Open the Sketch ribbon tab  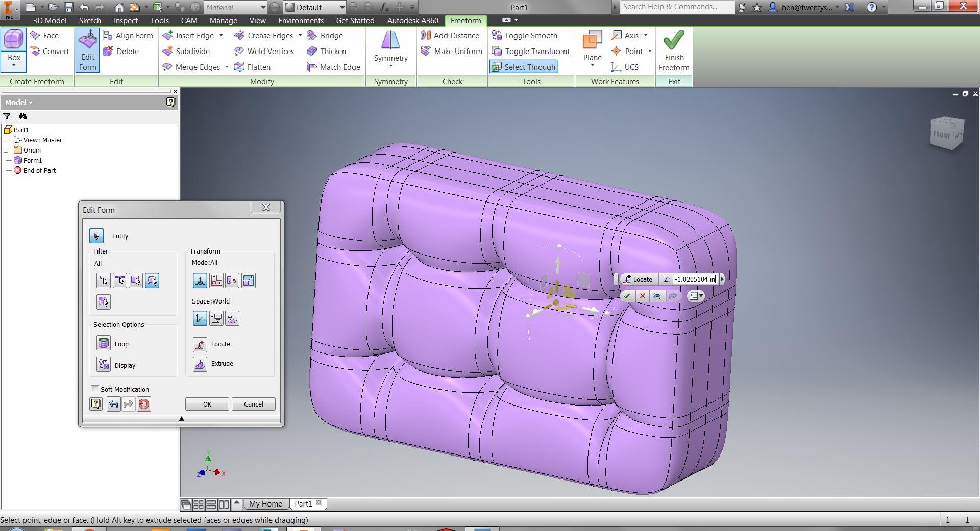coord(90,21)
